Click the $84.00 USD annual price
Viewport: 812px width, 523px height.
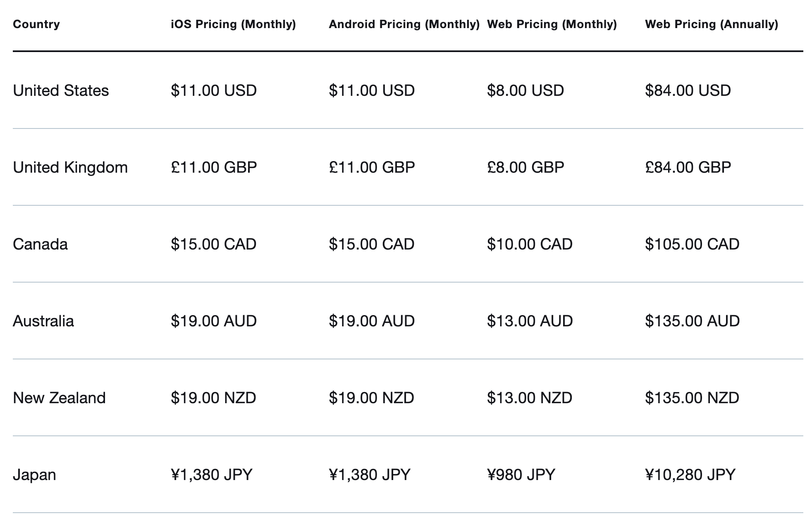click(x=688, y=90)
